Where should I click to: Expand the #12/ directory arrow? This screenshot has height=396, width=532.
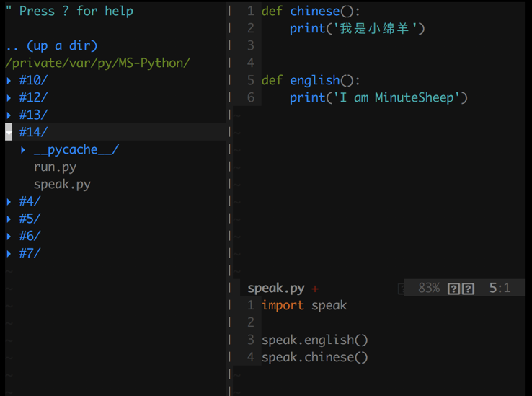click(9, 98)
